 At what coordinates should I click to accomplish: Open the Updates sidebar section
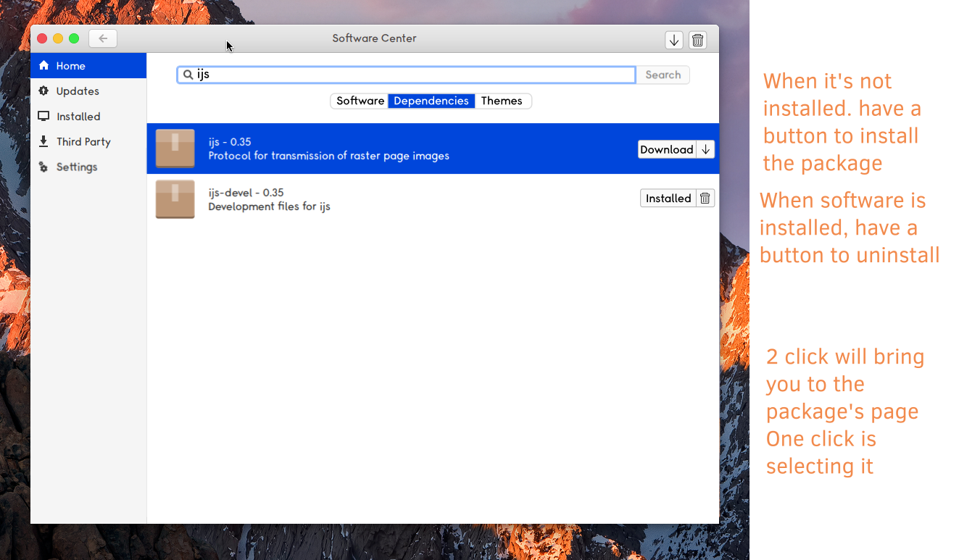pyautogui.click(x=77, y=91)
